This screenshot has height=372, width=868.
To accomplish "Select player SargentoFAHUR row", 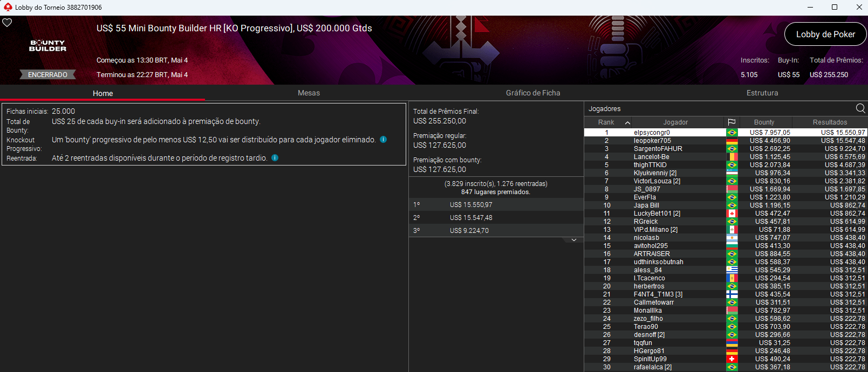I will [x=726, y=149].
